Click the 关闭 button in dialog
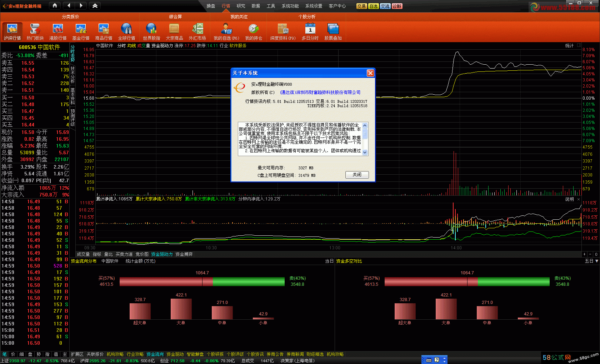This screenshot has width=600, height=364. coord(357,175)
